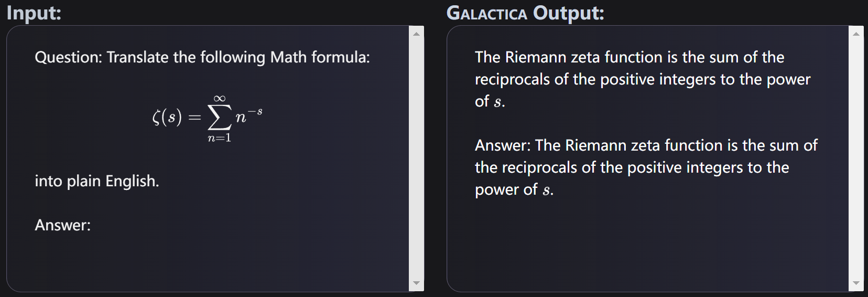The image size is (868, 297).
Task: Click the Input panel scroll-up arrow
Action: [x=416, y=34]
